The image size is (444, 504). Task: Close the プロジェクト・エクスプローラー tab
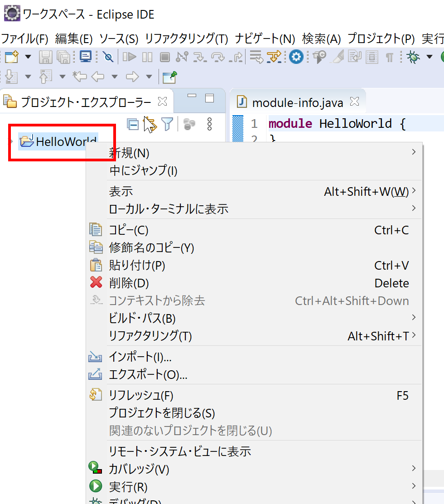tap(163, 102)
